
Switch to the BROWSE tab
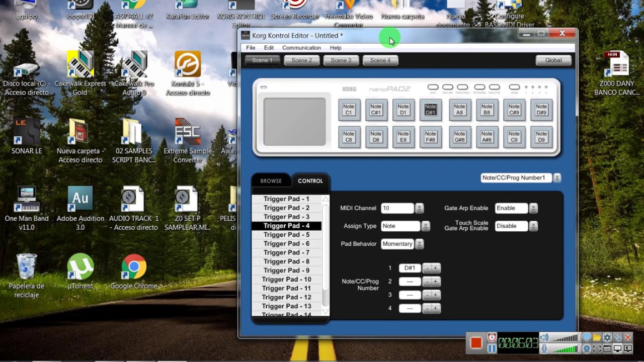pos(271,181)
